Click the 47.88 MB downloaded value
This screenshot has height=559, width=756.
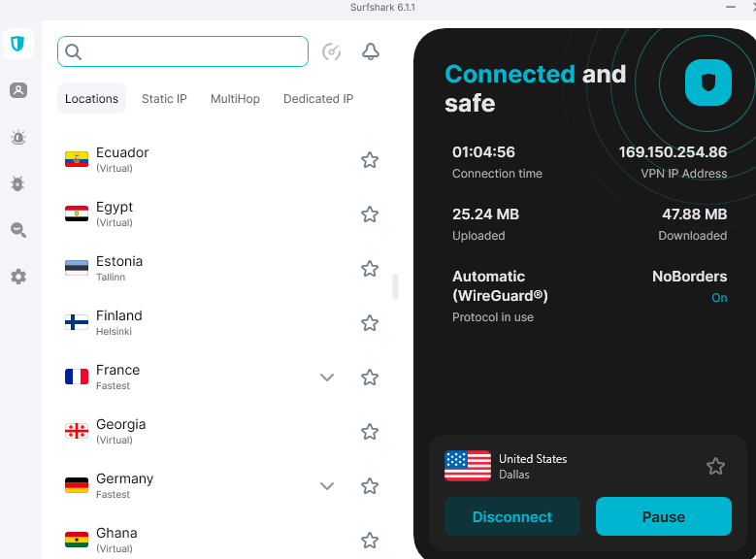(694, 214)
